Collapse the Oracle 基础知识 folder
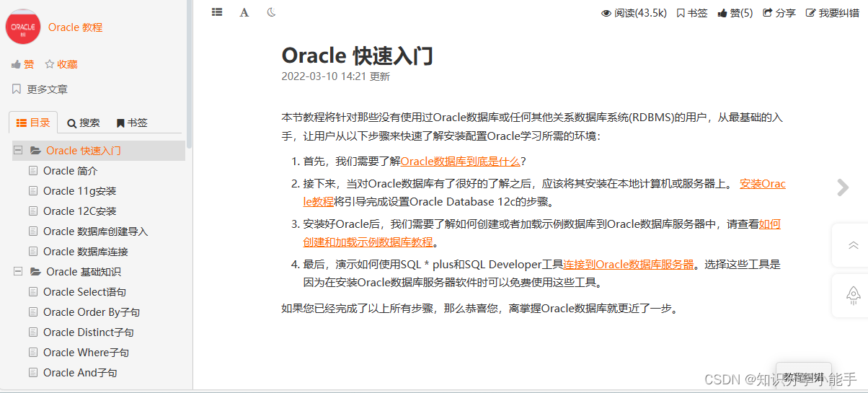Viewport: 868px width, 393px height. click(17, 272)
